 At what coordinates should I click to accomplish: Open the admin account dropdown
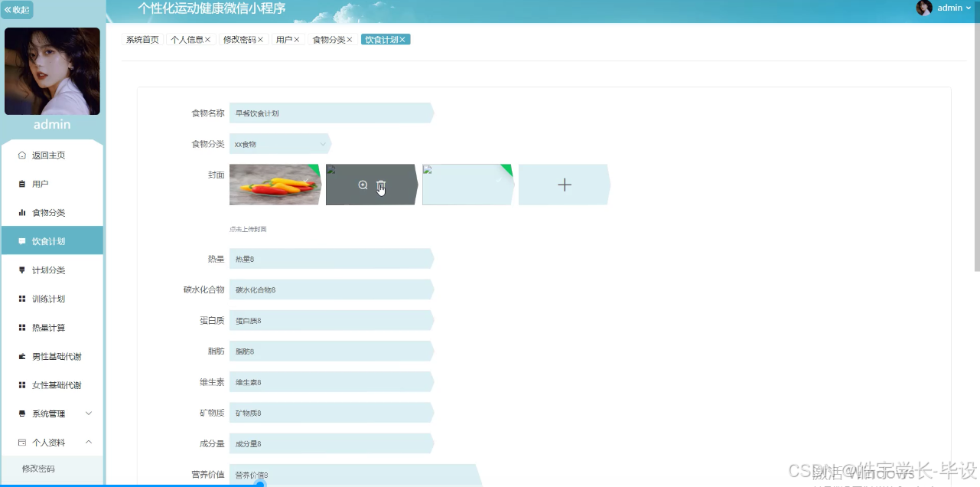coord(955,8)
